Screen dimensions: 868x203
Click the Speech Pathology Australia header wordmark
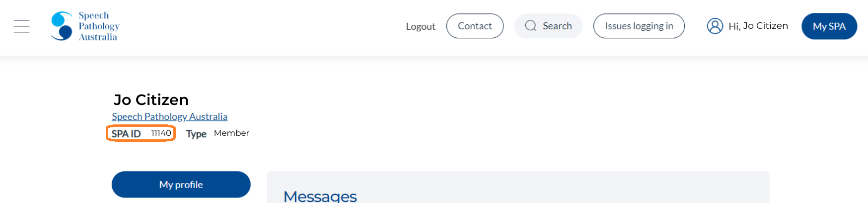click(99, 26)
